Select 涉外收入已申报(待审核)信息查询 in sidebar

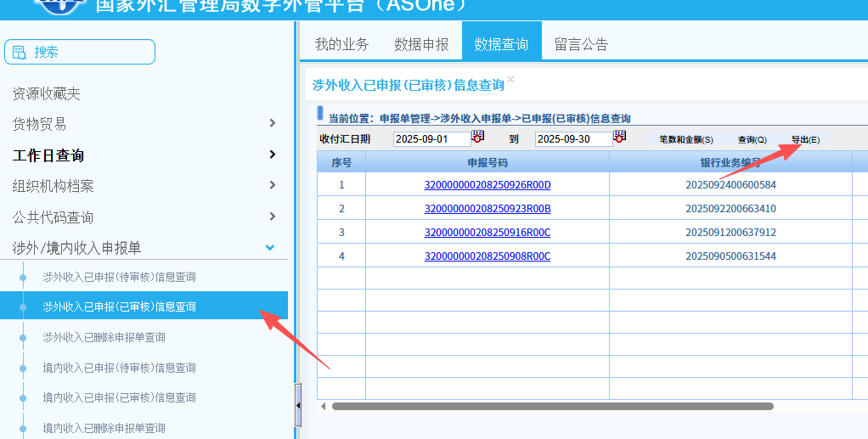click(x=119, y=277)
